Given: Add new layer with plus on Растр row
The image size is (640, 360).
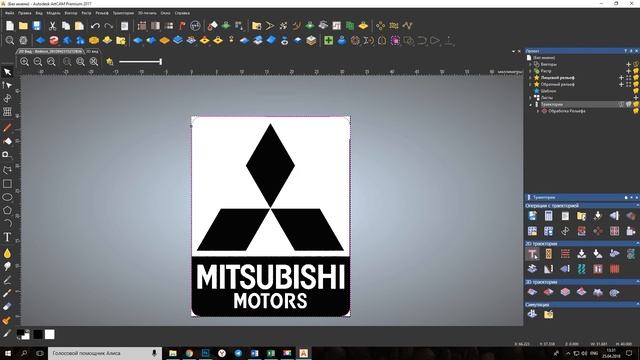Looking at the screenshot, I should 629,71.
